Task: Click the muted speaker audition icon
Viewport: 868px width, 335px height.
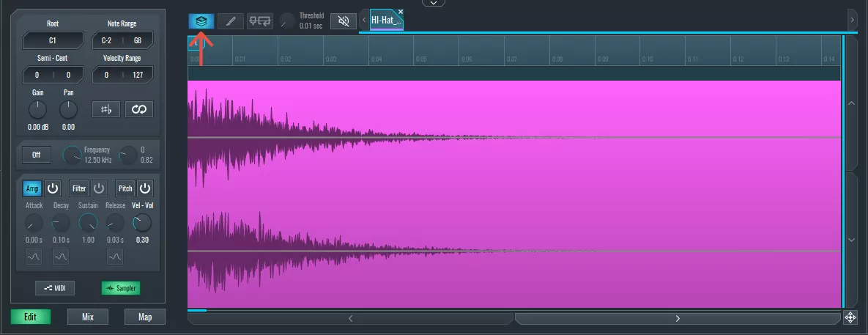Action: pos(344,21)
